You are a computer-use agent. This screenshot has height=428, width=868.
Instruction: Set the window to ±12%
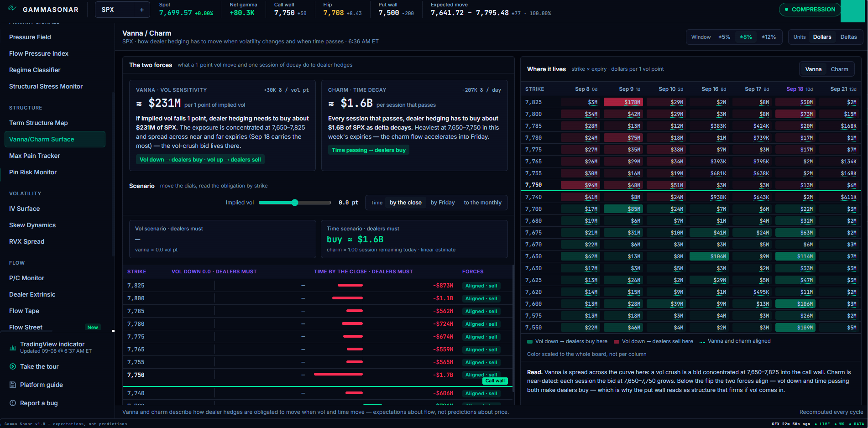(x=769, y=37)
